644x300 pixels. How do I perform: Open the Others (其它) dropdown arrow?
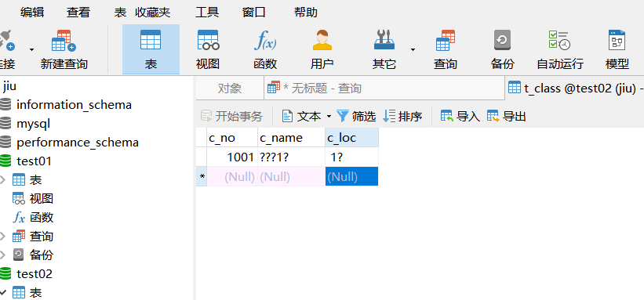pos(413,49)
